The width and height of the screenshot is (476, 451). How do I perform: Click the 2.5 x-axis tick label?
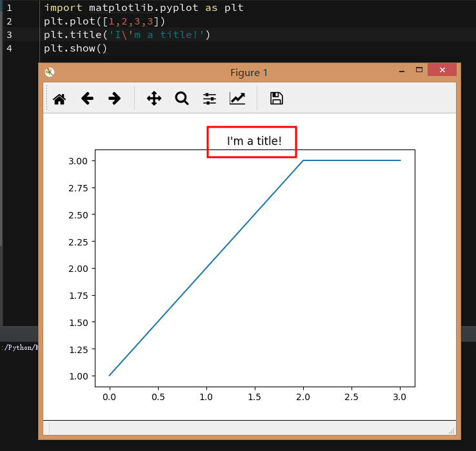(x=352, y=397)
